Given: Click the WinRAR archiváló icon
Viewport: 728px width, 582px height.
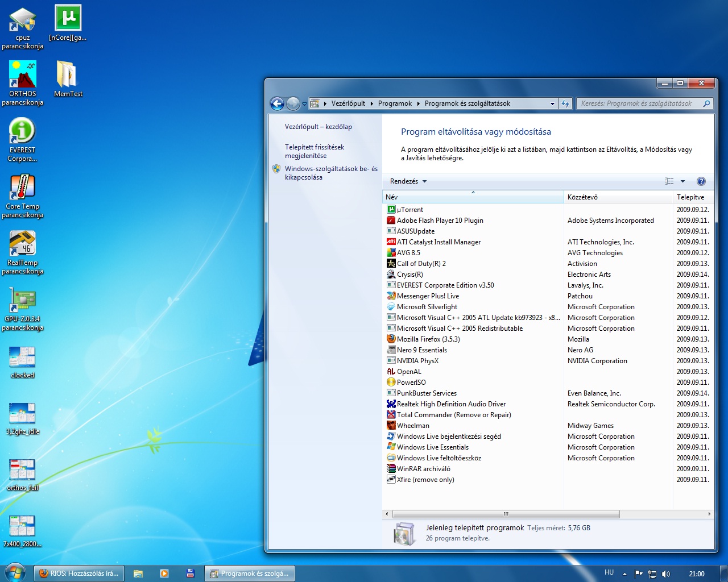Looking at the screenshot, I should tap(391, 468).
